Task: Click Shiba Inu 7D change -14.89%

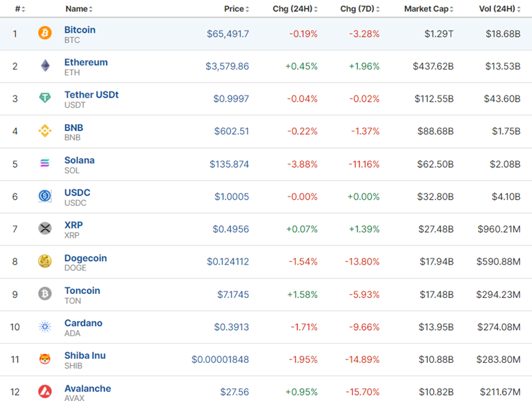Action: coord(362,359)
